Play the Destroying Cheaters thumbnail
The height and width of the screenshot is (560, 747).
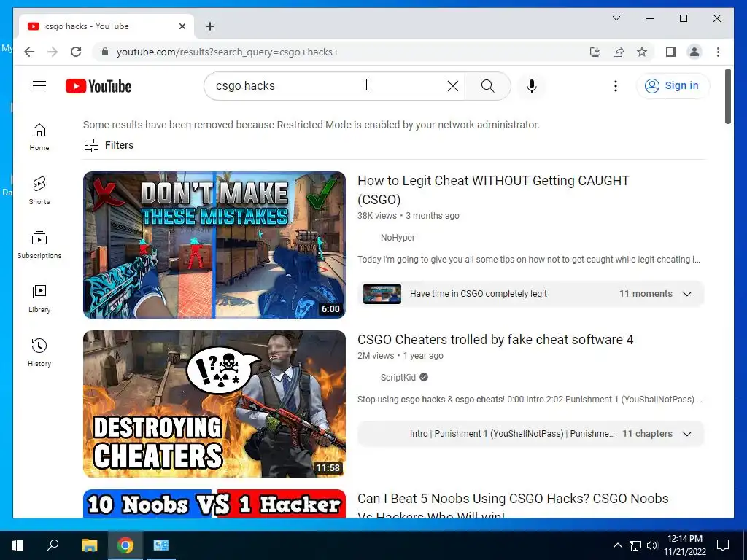(x=214, y=404)
